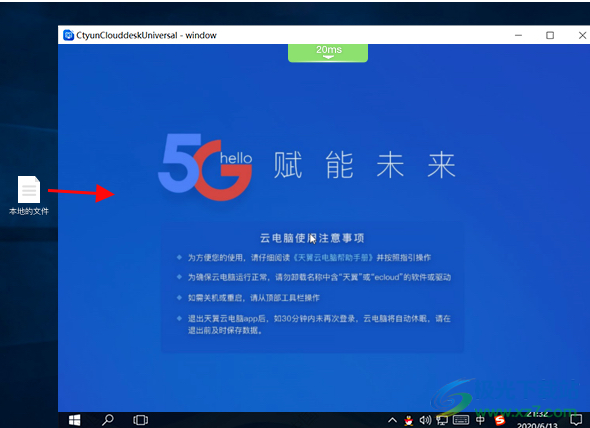Viewport: 590px width, 428px height.
Task: Open the notification action center icon
Action: coord(576,420)
